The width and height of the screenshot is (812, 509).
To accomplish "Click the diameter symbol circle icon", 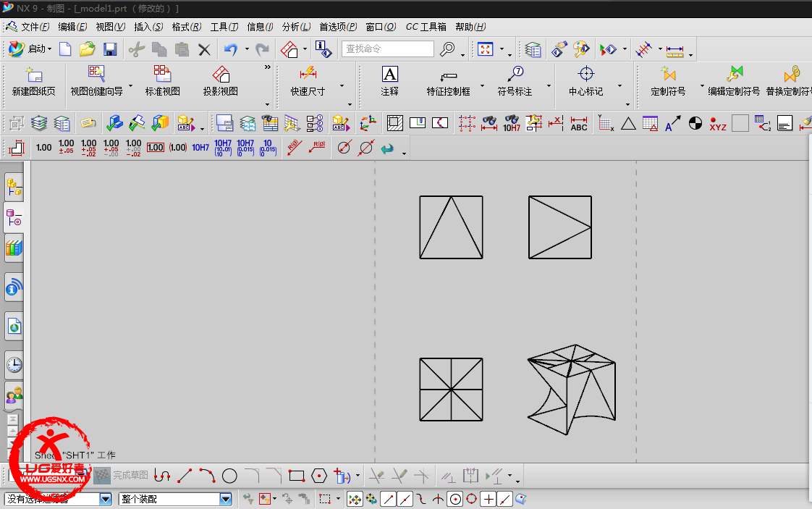I will (344, 148).
